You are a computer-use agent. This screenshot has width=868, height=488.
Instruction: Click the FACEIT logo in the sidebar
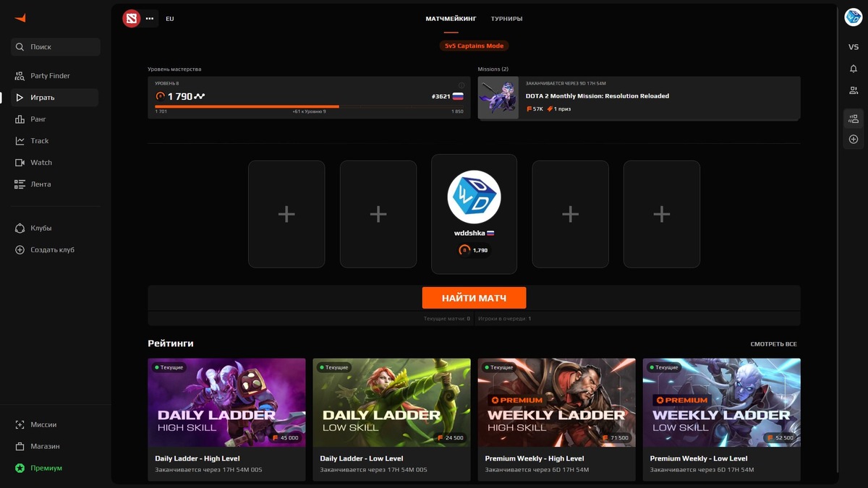tap(20, 18)
